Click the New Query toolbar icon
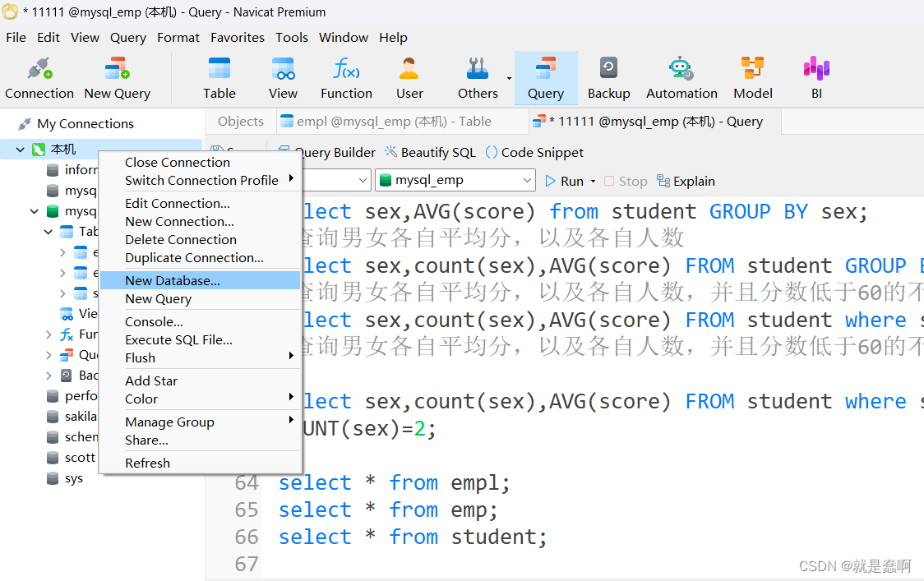924x581 pixels. click(118, 78)
